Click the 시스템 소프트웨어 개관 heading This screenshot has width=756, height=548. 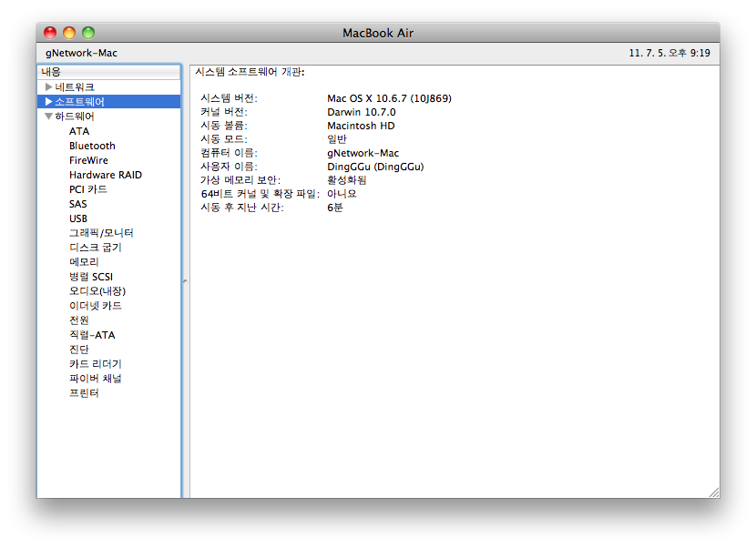tap(250, 72)
